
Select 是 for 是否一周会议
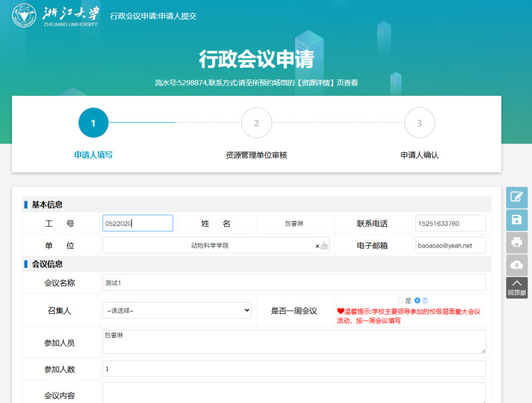click(400, 301)
